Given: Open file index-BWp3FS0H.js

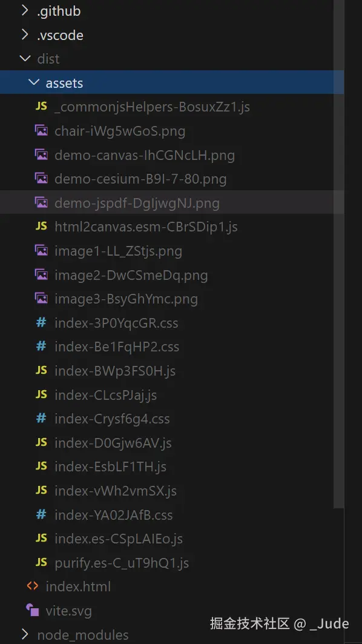Looking at the screenshot, I should click(x=115, y=371).
